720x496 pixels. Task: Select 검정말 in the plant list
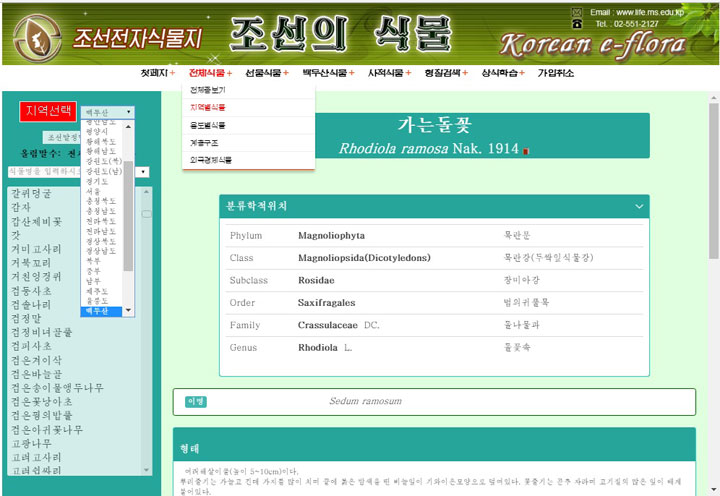pos(26,318)
